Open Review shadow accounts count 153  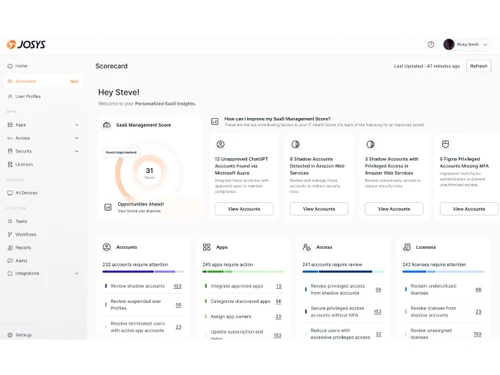coord(177,286)
